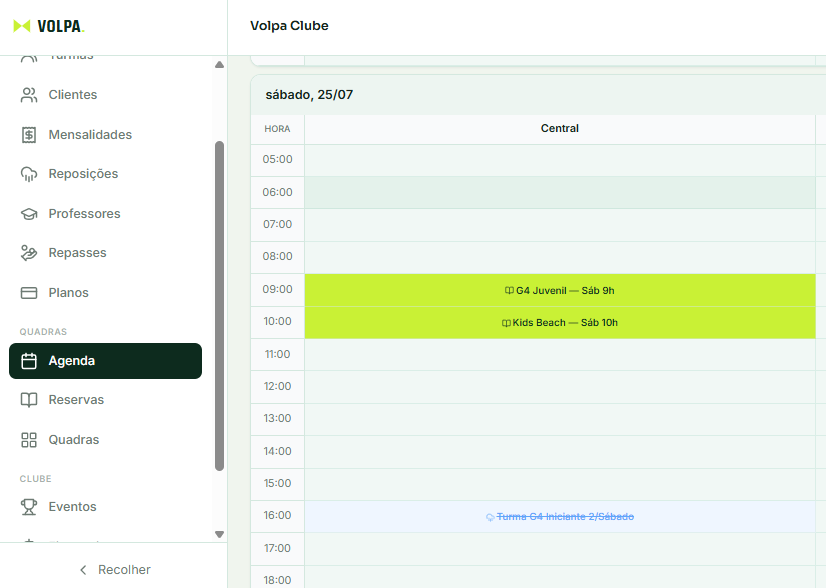Viewport: 826px width, 588px height.
Task: Click the Volpa logo
Action: (48, 26)
